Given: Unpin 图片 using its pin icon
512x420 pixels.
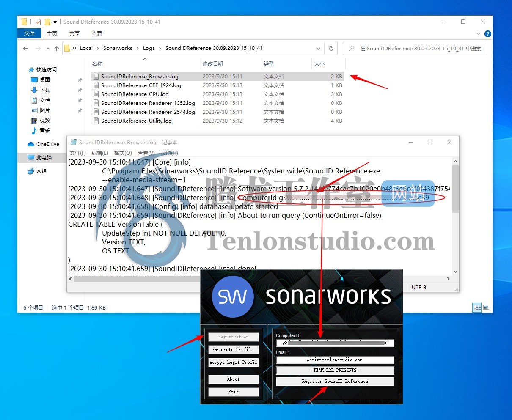Looking at the screenshot, I should [80, 110].
